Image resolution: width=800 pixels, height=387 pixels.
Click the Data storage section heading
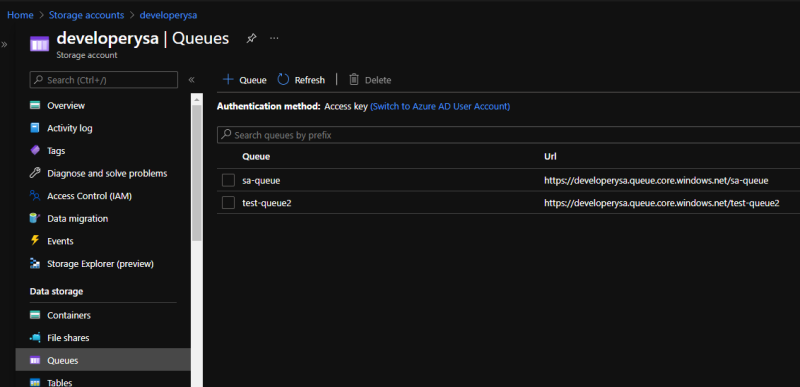[56, 292]
